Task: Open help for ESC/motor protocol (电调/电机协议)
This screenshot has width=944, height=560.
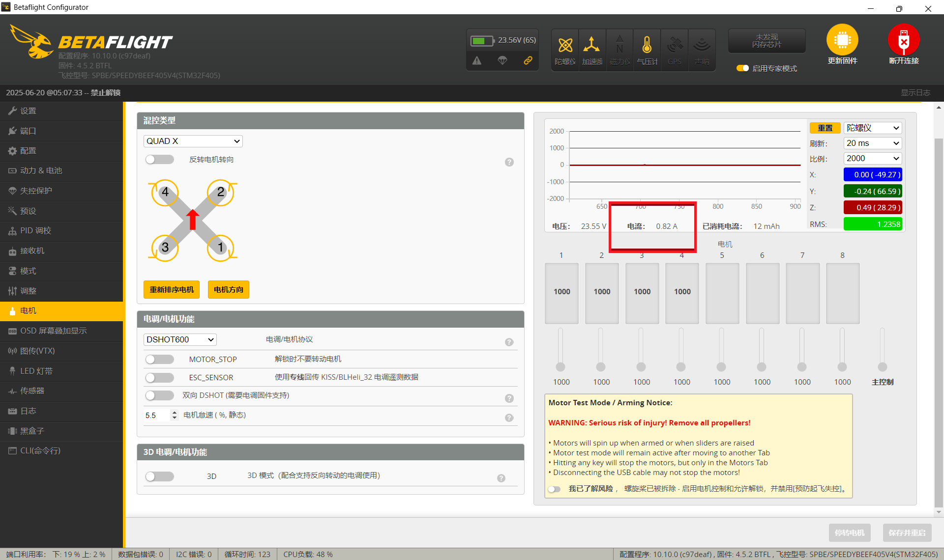Action: (x=509, y=342)
